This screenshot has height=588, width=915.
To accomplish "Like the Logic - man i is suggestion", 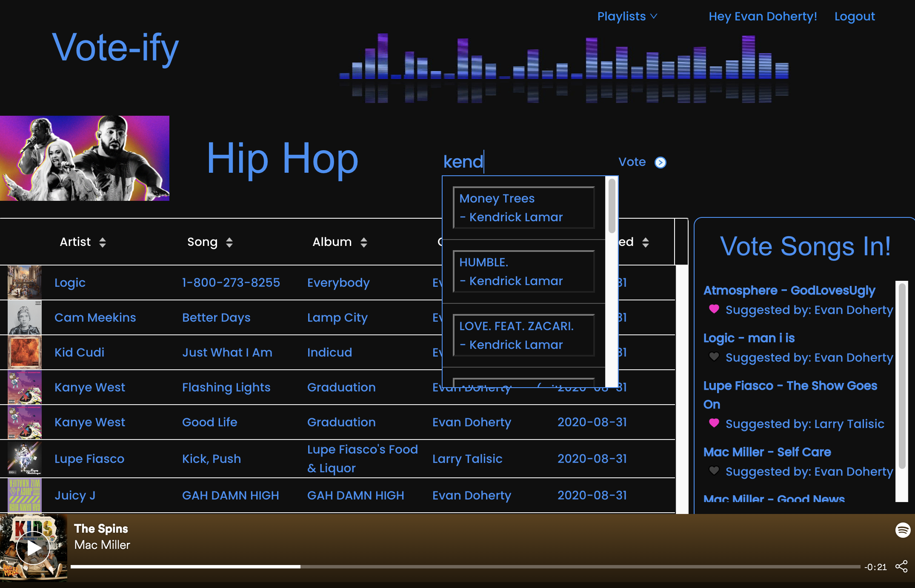I will coord(714,357).
